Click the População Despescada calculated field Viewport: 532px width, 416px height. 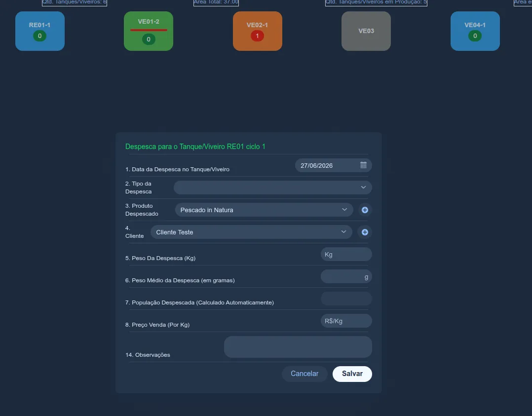pyautogui.click(x=346, y=299)
